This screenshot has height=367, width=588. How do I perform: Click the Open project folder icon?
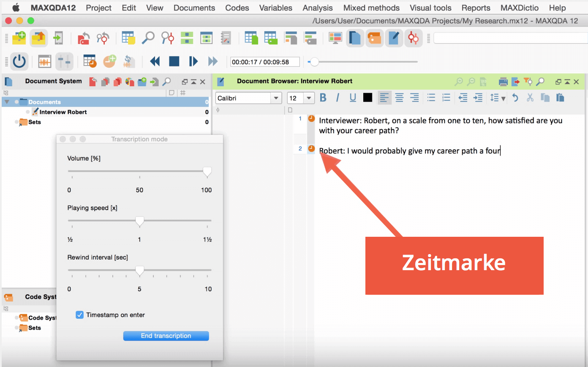[38, 38]
